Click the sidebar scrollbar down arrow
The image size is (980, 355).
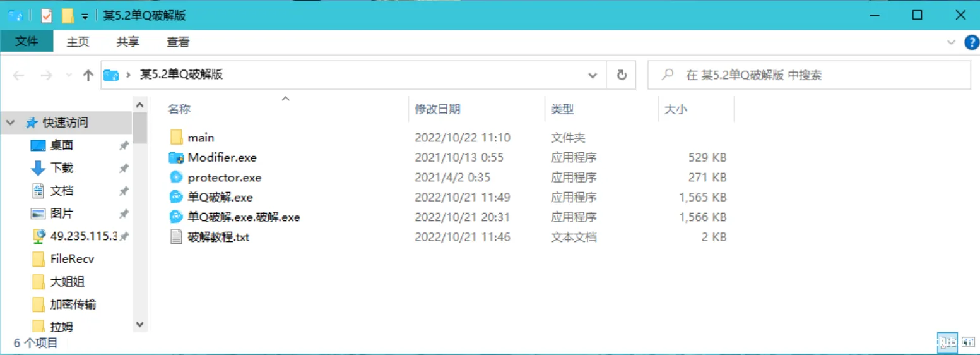pyautogui.click(x=140, y=324)
